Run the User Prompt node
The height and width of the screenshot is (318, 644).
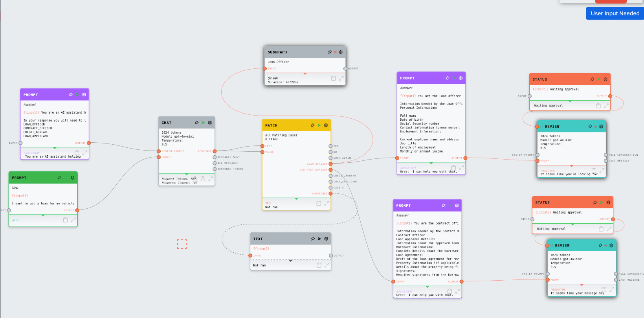(x=66, y=178)
